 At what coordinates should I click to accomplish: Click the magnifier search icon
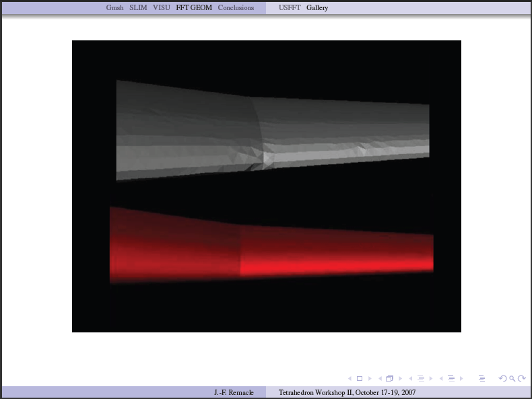tap(512, 379)
